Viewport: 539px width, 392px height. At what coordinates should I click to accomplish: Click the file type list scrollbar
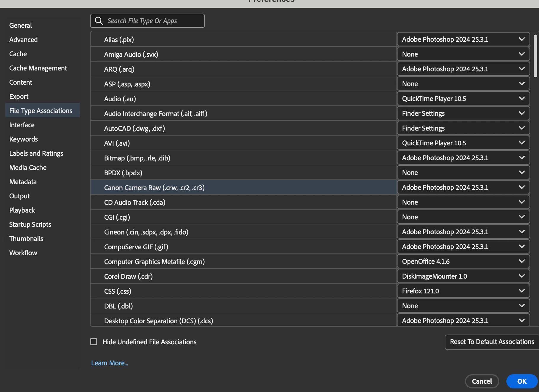[x=535, y=56]
